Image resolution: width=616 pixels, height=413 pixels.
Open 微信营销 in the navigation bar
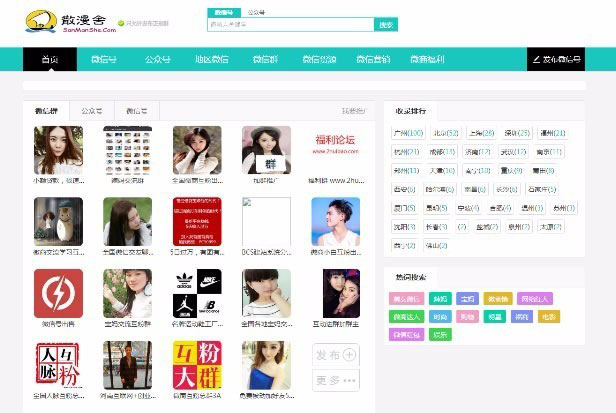(373, 59)
